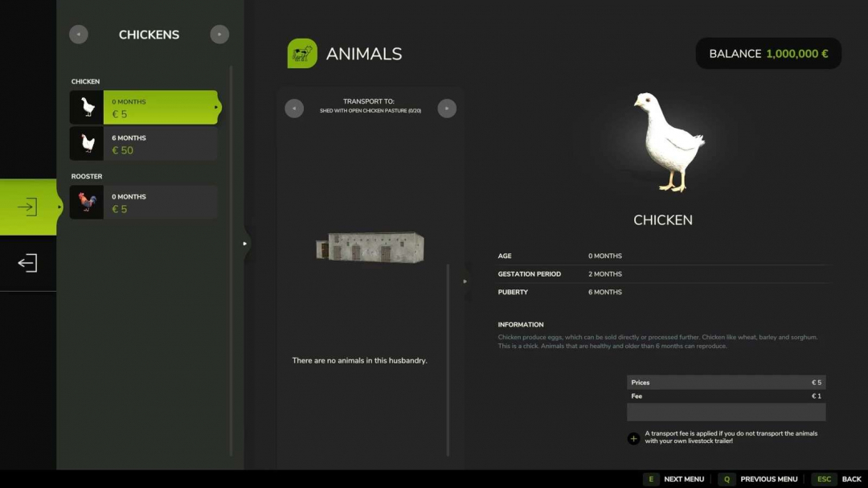The image size is (868, 488).
Task: Click right arrow to change transport destination
Action: 447,107
